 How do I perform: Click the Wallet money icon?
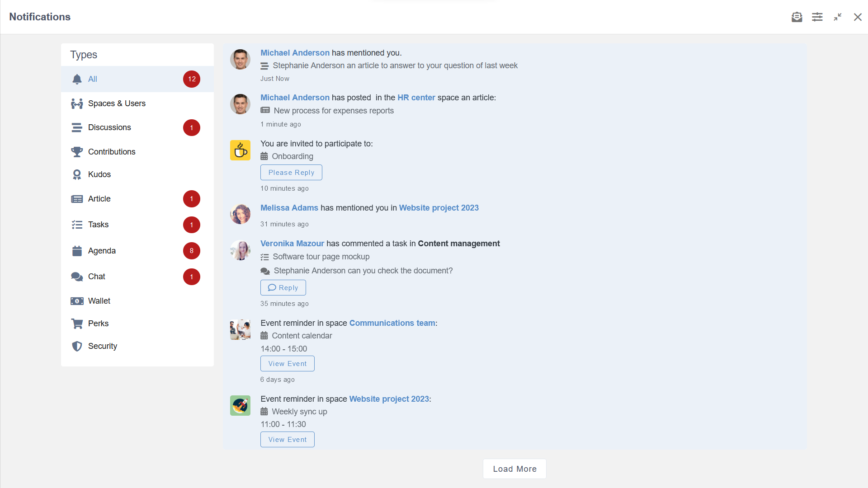click(77, 301)
